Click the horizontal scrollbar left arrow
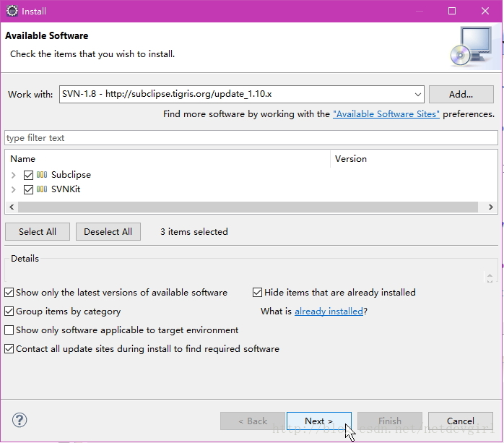This screenshot has height=443, width=504. tap(12, 207)
